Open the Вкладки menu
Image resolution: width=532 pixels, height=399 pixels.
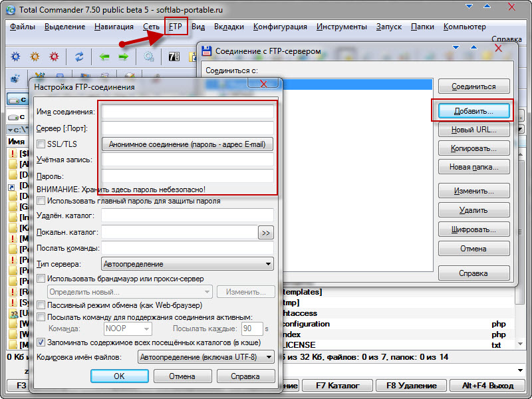point(229,27)
